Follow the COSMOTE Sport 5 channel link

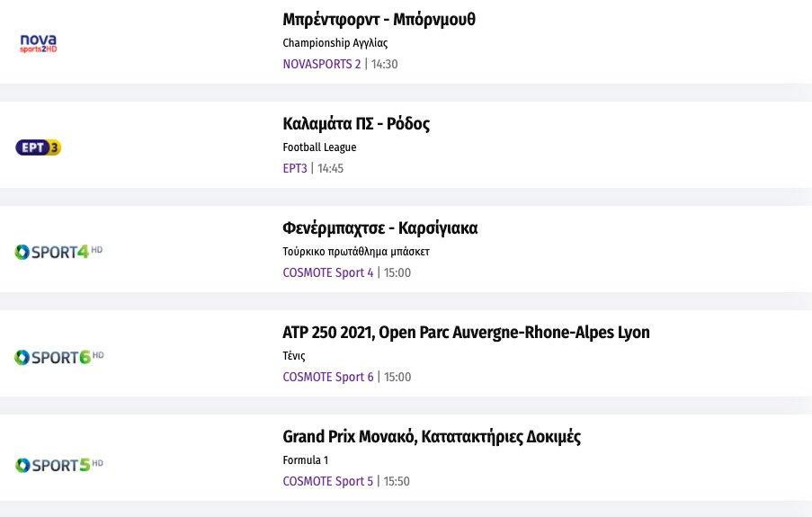coord(327,481)
